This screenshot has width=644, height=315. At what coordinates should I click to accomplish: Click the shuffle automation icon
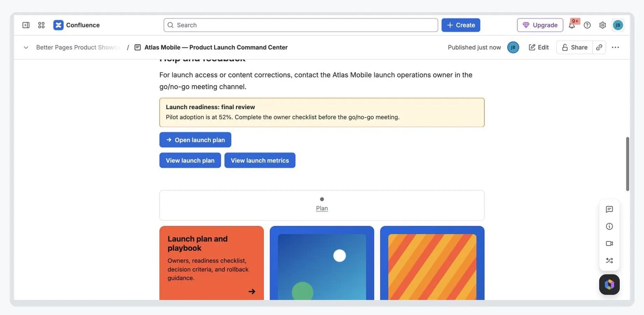point(609,261)
